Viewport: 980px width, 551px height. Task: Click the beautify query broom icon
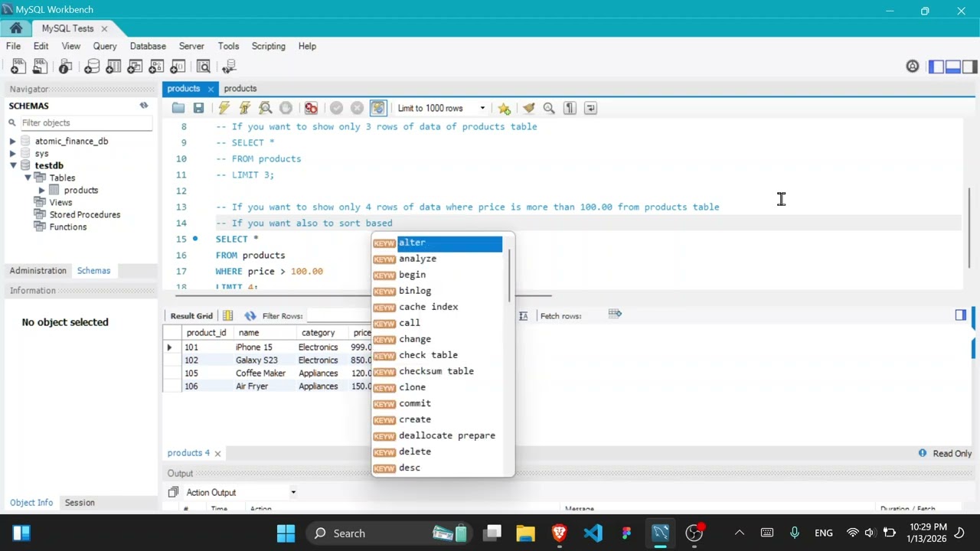click(528, 108)
